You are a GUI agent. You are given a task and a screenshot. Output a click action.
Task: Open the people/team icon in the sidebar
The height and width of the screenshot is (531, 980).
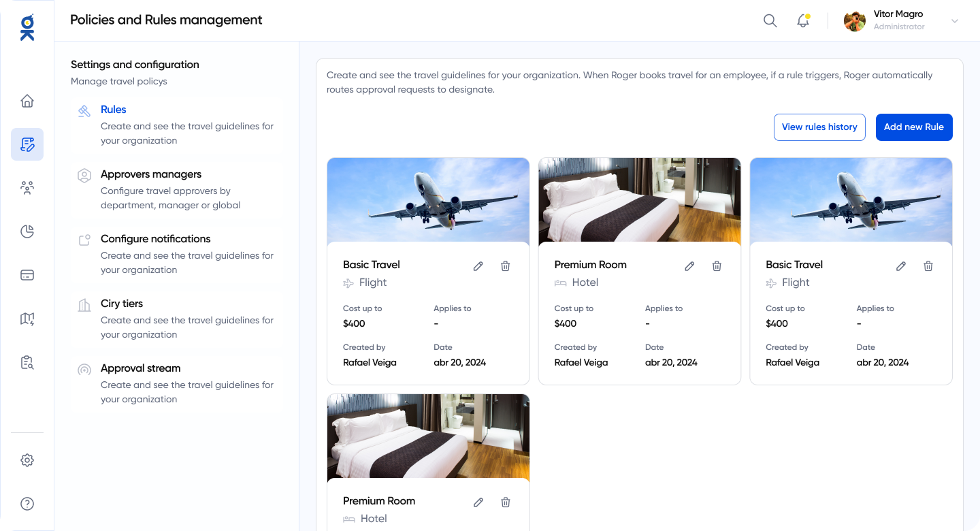[27, 188]
